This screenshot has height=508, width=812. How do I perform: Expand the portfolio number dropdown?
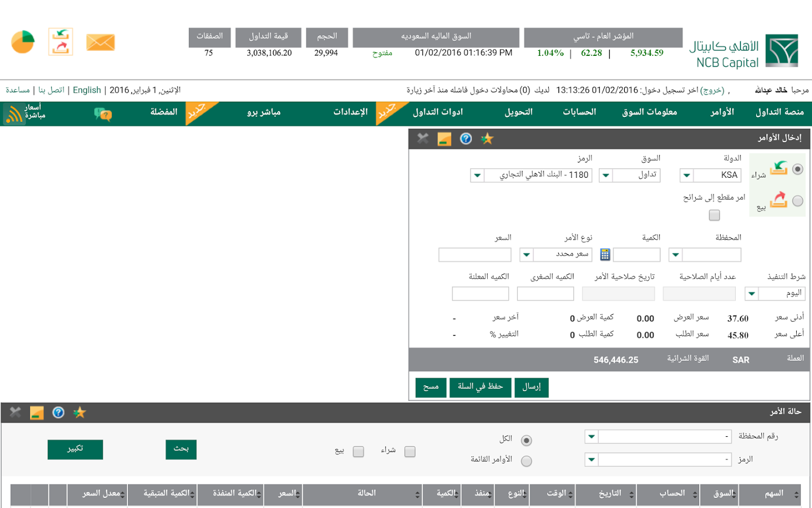coord(591,436)
